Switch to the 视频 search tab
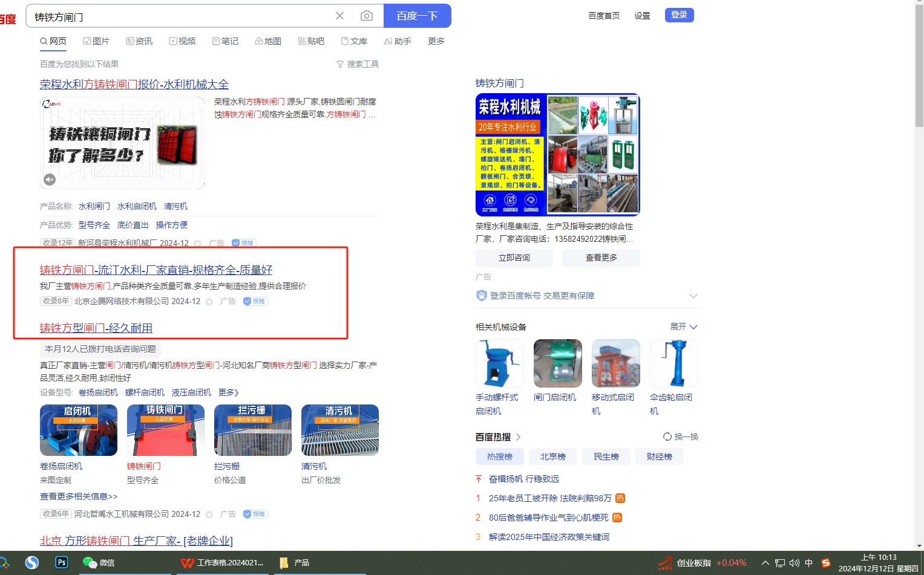 click(182, 41)
